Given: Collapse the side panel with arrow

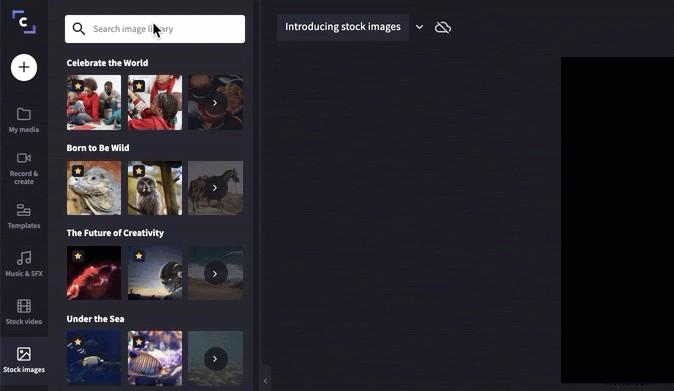Looking at the screenshot, I should point(265,381).
